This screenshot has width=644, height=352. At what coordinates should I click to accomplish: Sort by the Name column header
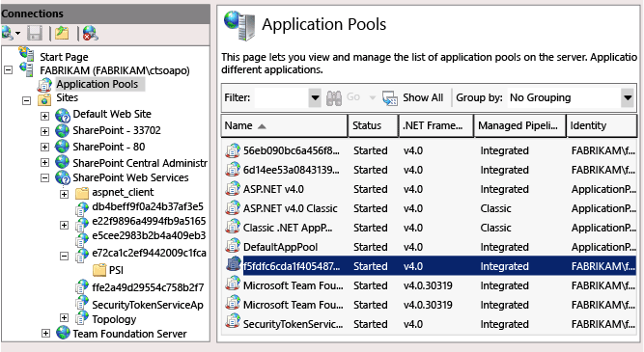[x=284, y=125]
